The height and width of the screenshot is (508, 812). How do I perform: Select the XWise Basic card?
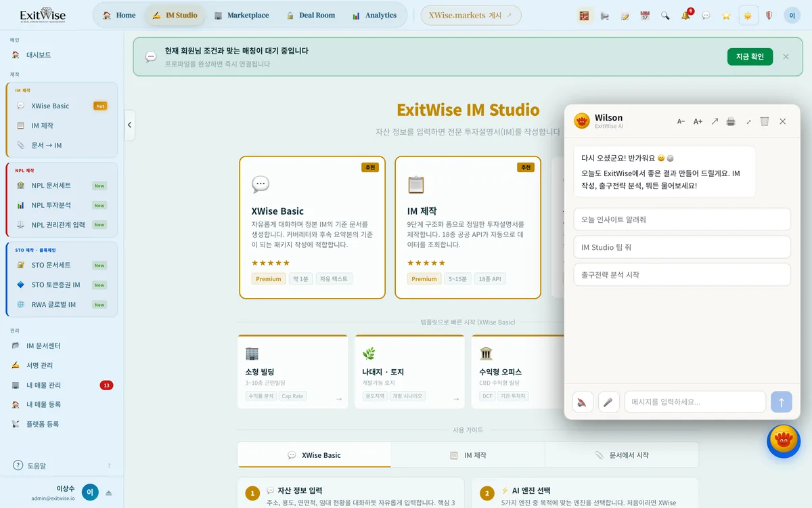[312, 228]
